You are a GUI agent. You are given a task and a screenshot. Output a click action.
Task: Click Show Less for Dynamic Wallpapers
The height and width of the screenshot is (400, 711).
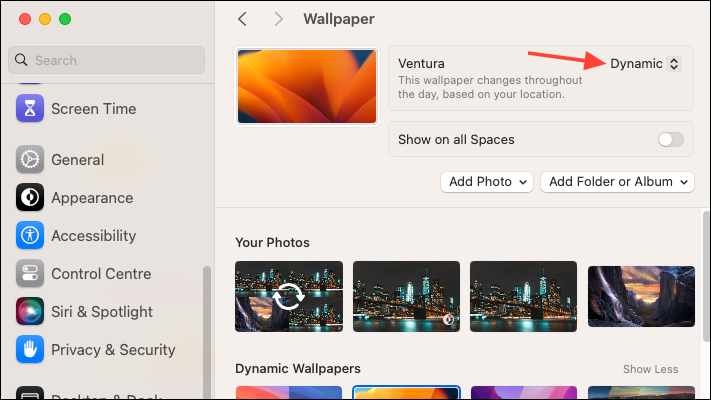[x=650, y=369]
